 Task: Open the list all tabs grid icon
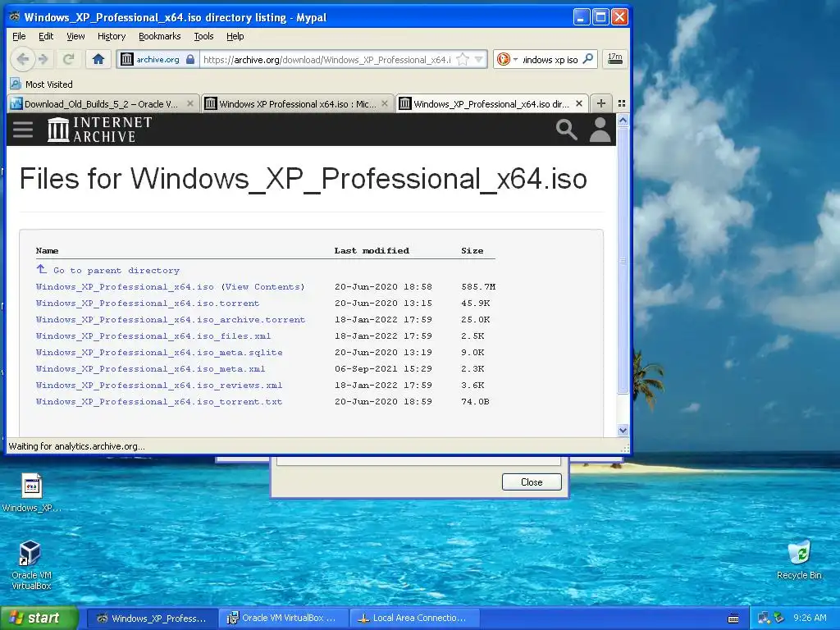pyautogui.click(x=622, y=103)
